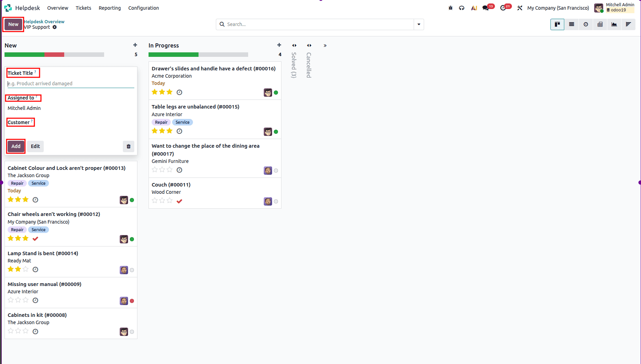Click Add to create the ticket
The width and height of the screenshot is (641, 364).
[x=16, y=146]
